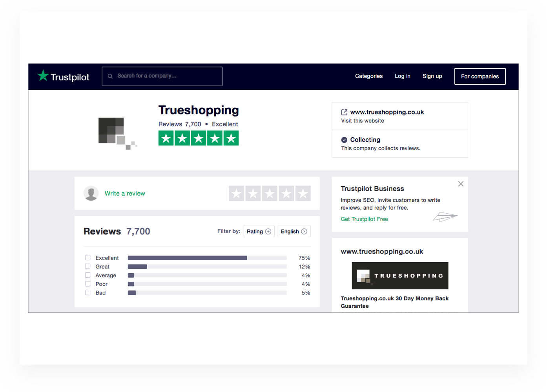Check the Great reviews checkbox
This screenshot has height=392, width=547.
[x=88, y=266]
